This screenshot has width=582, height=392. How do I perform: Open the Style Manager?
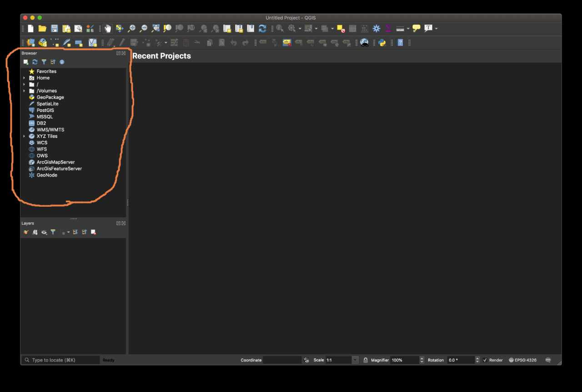tap(90, 28)
